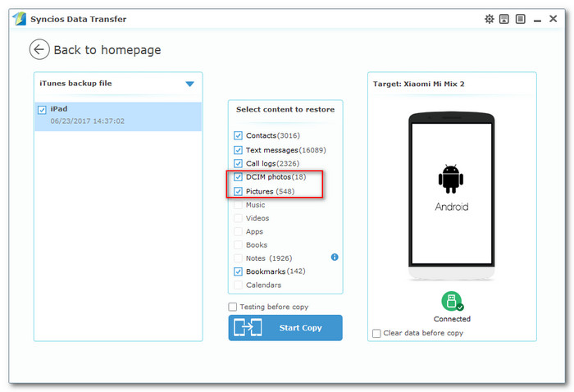Viewport: 574px width, 392px height.
Task: Enable Testing before copy
Action: [232, 307]
